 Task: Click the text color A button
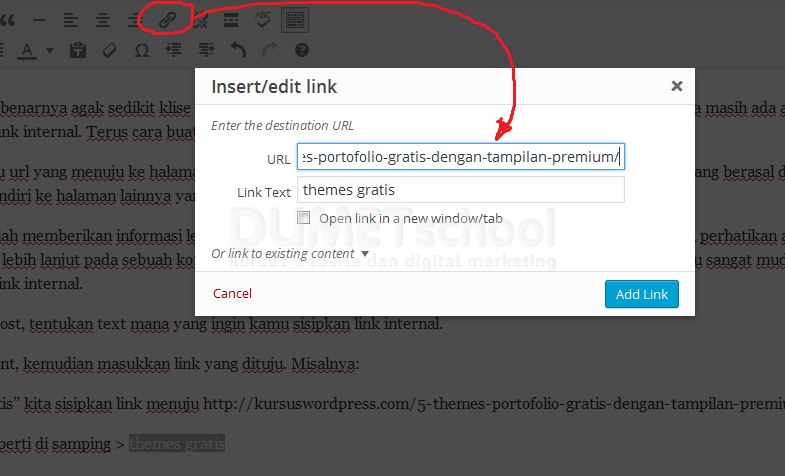tap(27, 51)
